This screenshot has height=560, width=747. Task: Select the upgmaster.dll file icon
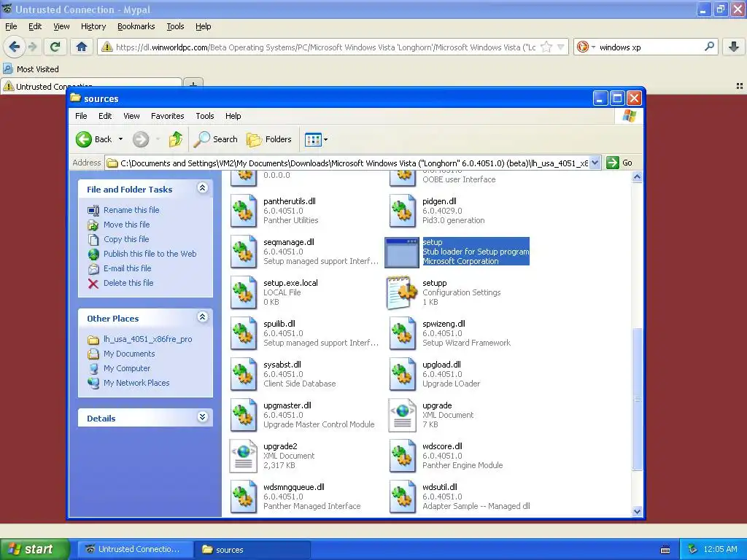tap(244, 415)
